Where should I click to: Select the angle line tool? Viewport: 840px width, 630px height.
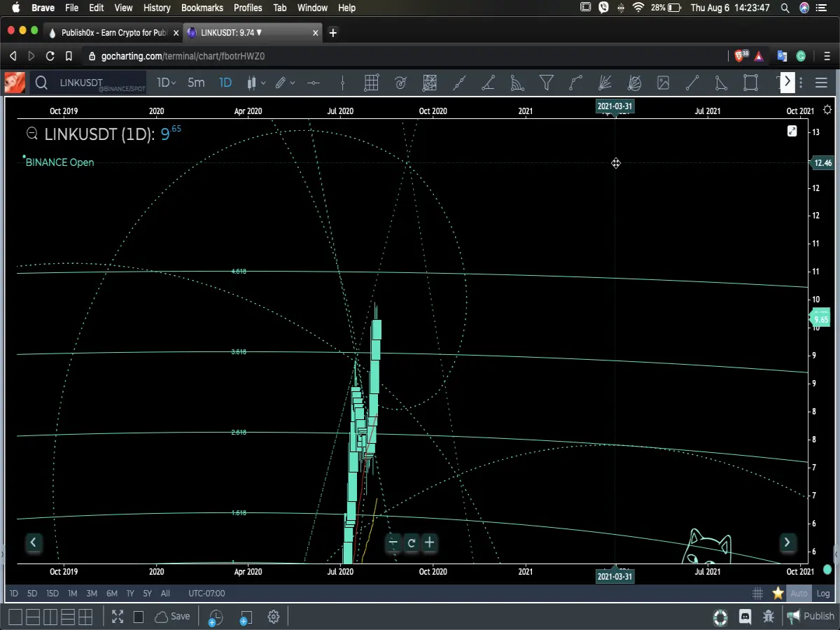[x=489, y=83]
